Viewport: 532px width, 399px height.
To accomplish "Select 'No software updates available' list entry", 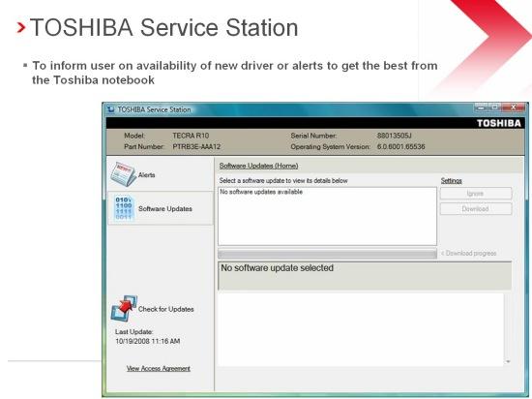I will coord(261,192).
